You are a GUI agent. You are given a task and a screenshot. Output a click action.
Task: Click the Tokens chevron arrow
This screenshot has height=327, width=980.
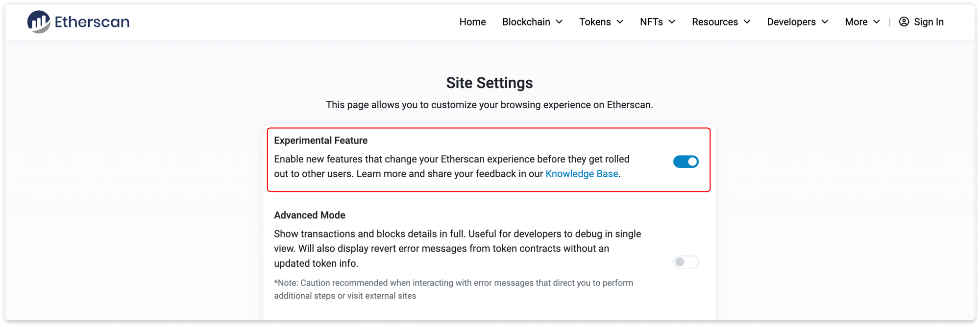(620, 22)
